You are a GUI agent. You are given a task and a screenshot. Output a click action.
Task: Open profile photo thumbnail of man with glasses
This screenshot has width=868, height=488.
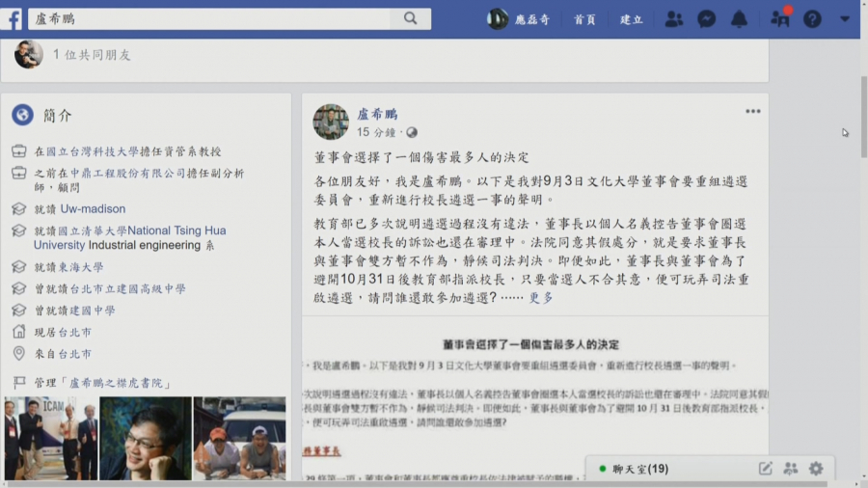[146, 438]
